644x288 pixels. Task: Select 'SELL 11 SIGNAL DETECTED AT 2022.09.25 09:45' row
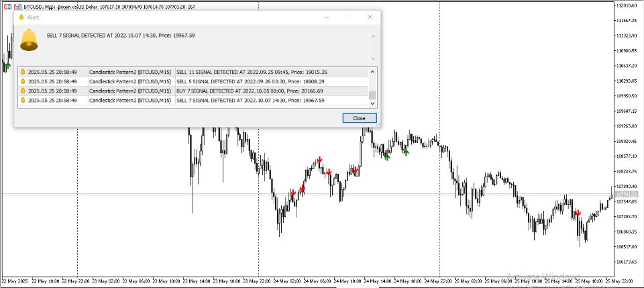(193, 72)
